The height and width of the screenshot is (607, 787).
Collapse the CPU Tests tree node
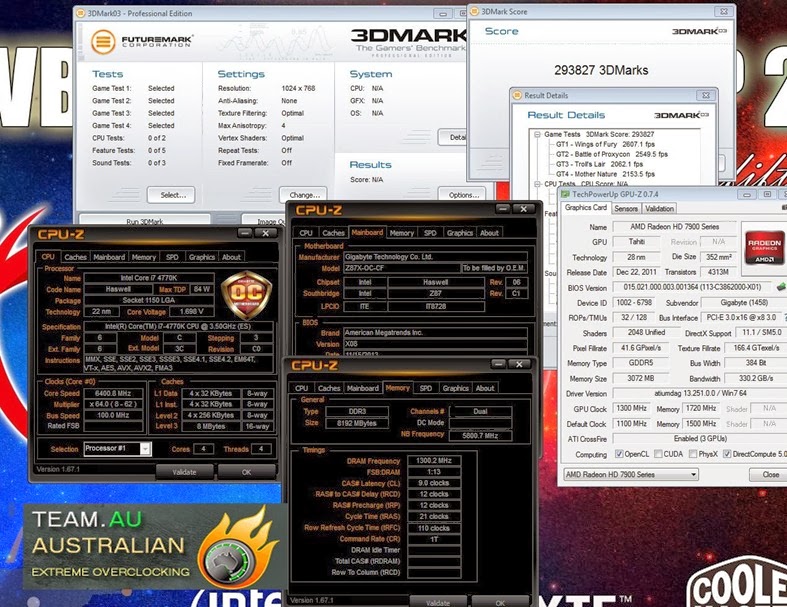point(537,184)
